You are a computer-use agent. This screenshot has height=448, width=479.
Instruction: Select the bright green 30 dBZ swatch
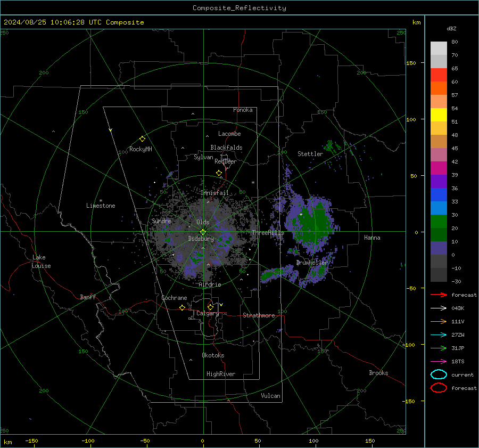(439, 222)
